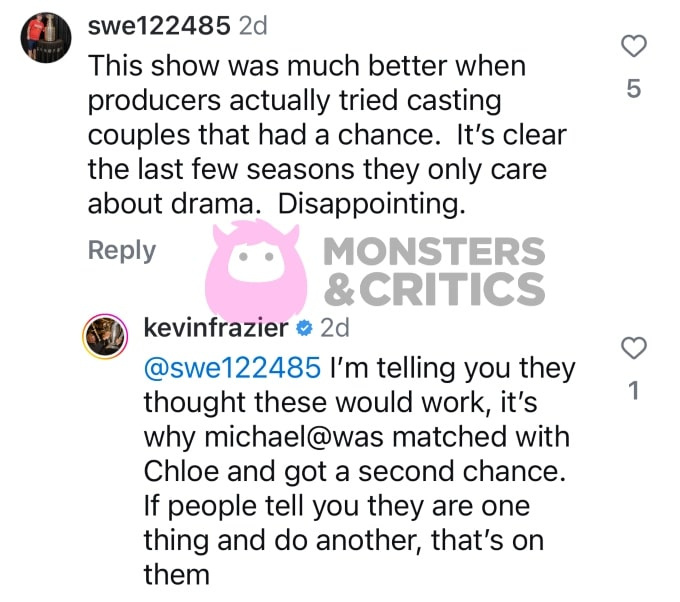Like the comment by swe122485

click(x=634, y=46)
